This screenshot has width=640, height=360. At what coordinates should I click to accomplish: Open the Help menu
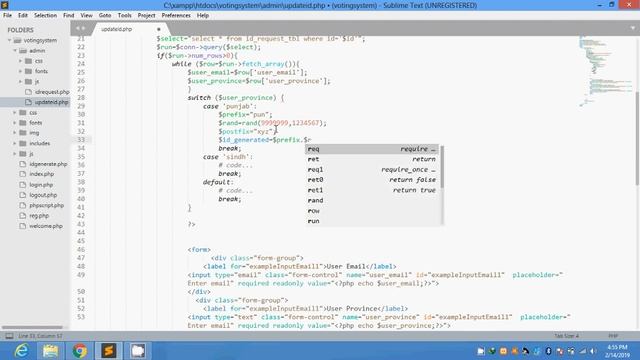[x=203, y=16]
